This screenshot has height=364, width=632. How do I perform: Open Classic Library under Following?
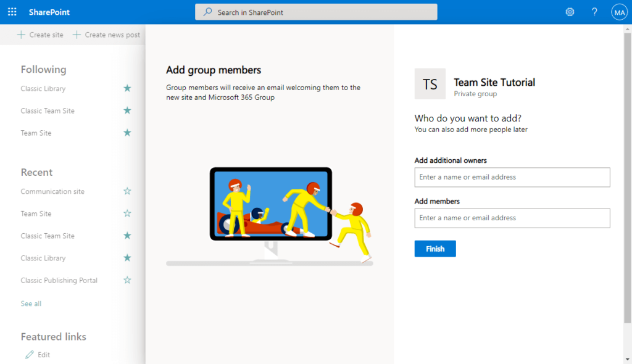tap(43, 88)
